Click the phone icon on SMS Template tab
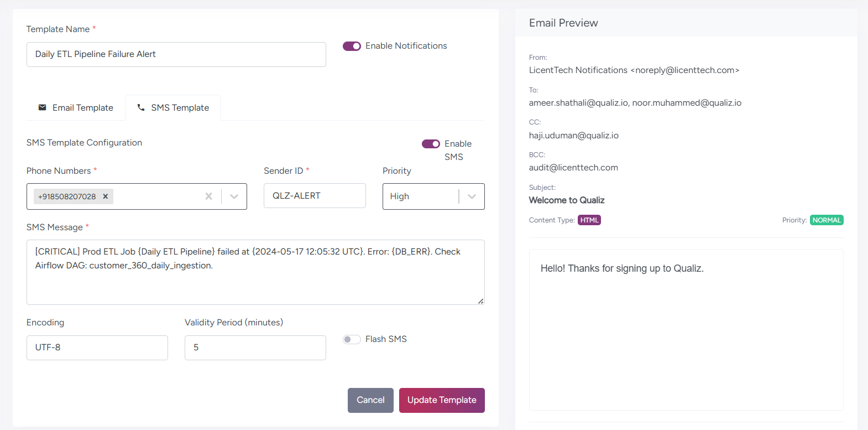Image resolution: width=868 pixels, height=430 pixels. point(141,107)
